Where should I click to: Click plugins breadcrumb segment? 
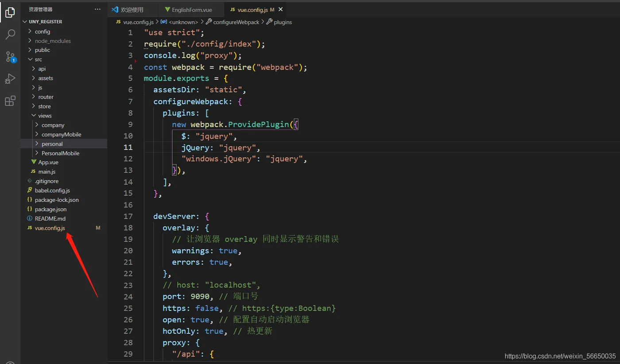click(283, 22)
